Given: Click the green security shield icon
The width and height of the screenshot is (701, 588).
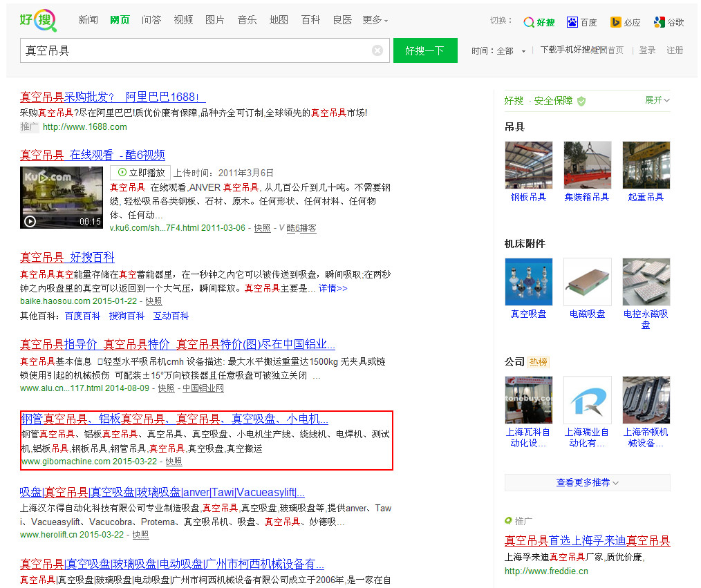Looking at the screenshot, I should pyautogui.click(x=581, y=101).
